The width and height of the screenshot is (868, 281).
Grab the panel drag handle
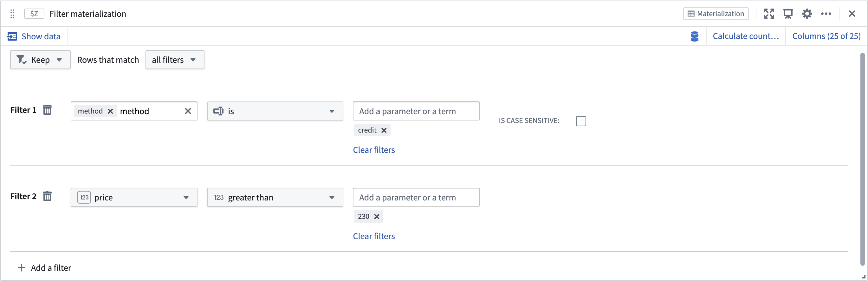pos(12,14)
